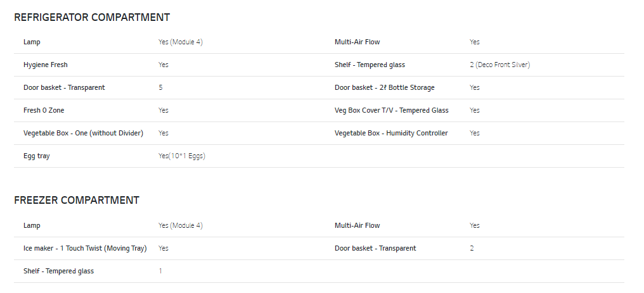
Task: Select the Fresh 0 Zone label
Action: point(44,110)
